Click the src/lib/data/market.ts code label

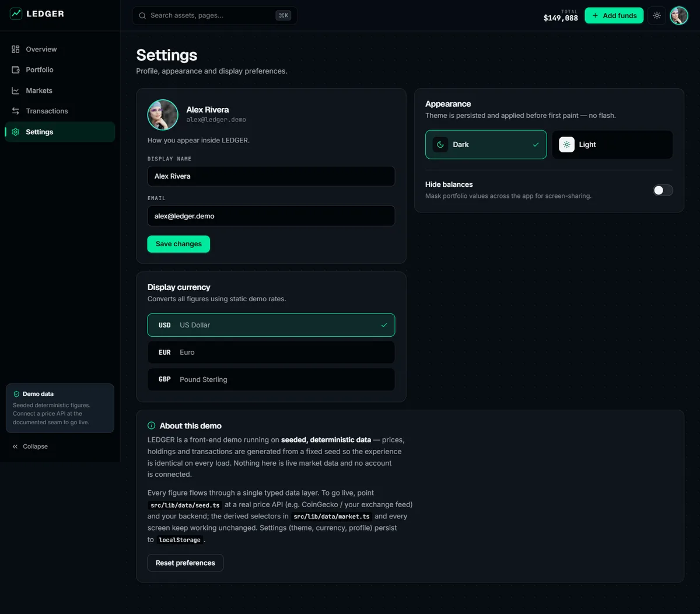coord(331,517)
